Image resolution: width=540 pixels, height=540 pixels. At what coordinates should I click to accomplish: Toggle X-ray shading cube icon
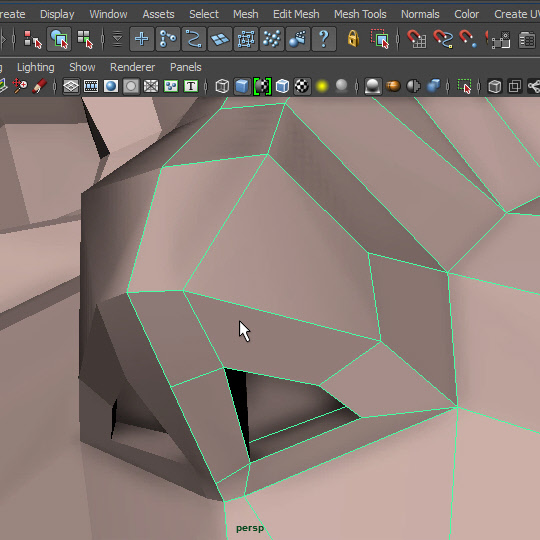(x=495, y=86)
